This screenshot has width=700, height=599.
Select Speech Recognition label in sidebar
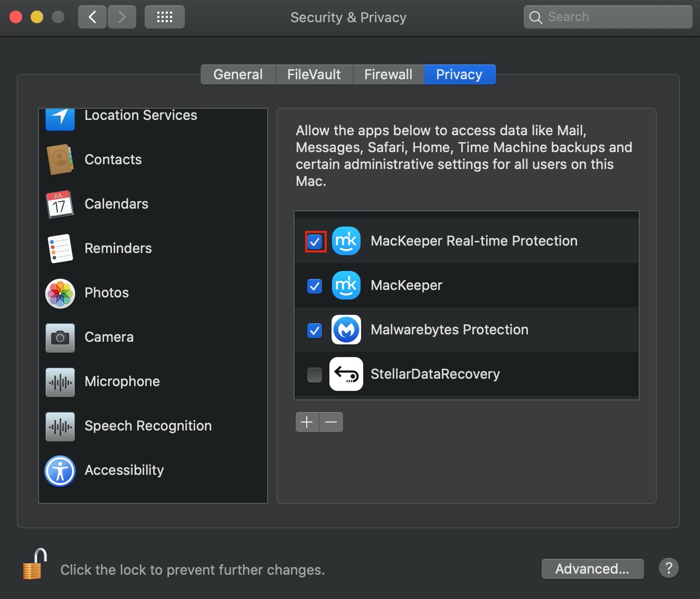click(148, 426)
